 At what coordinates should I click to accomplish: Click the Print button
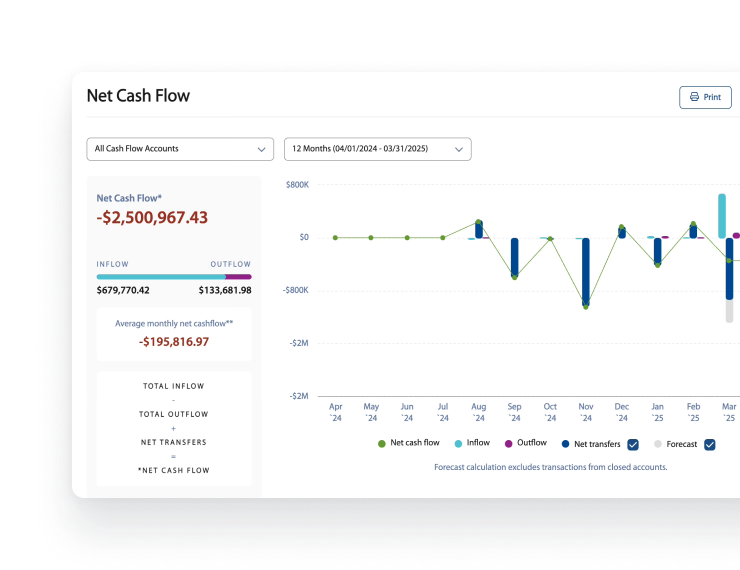[x=705, y=97]
